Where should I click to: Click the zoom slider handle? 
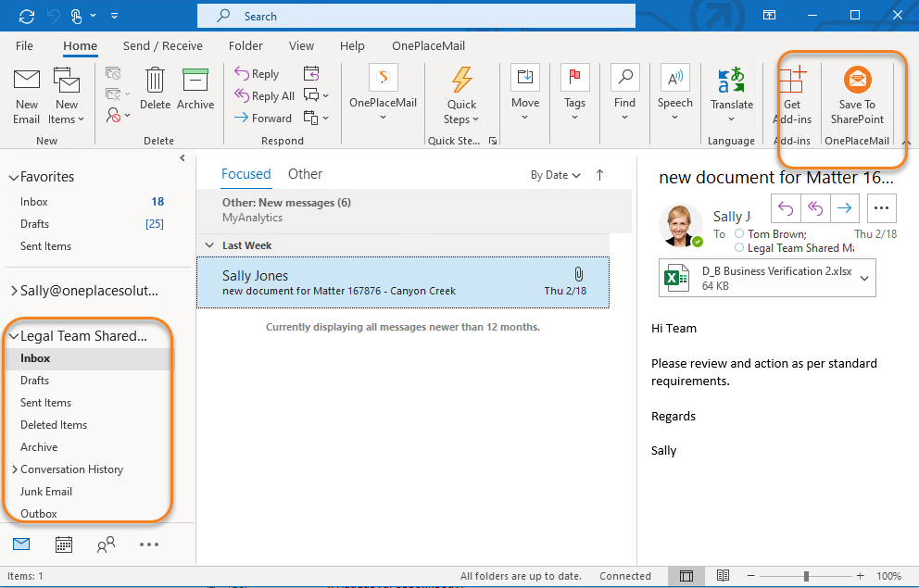pyautogui.click(x=807, y=576)
